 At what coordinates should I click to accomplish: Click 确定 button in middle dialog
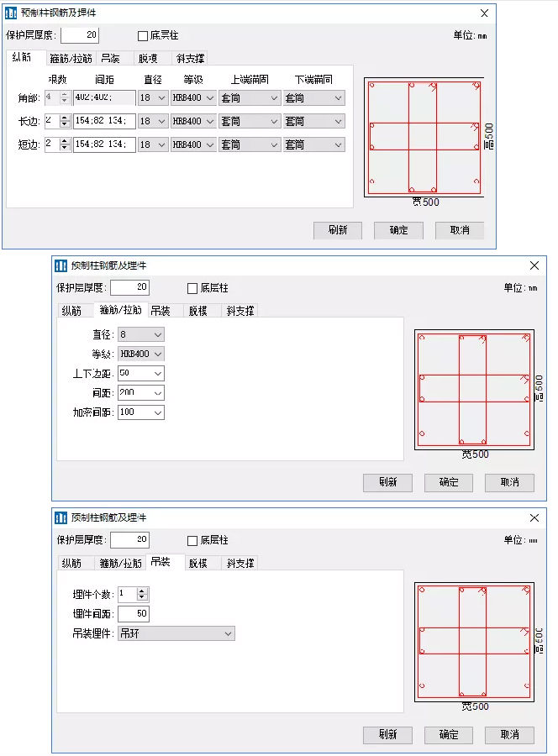[448, 482]
